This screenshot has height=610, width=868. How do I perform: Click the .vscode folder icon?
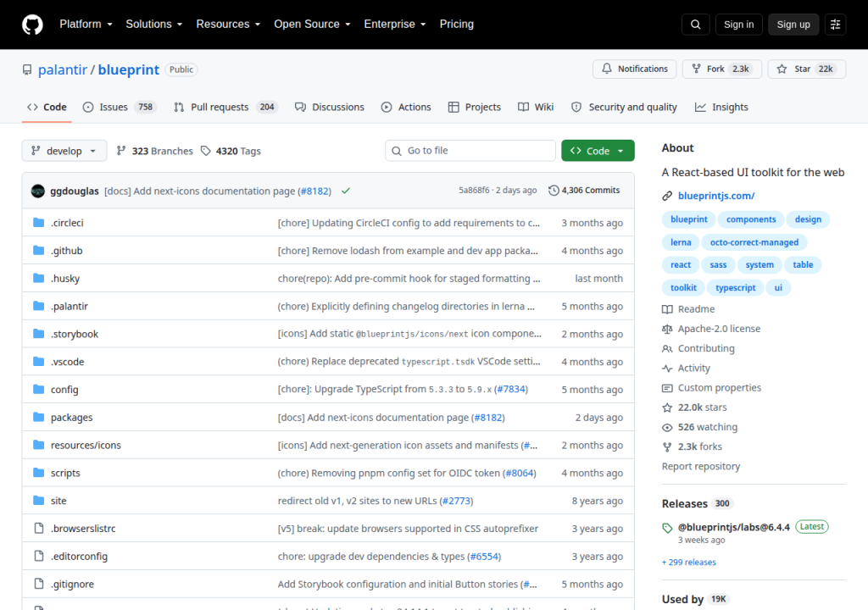tap(38, 362)
